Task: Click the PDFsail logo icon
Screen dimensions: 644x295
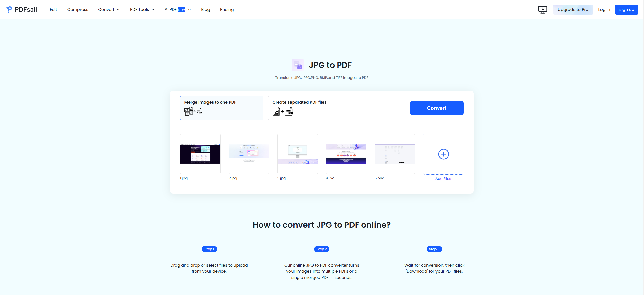Action: point(9,9)
